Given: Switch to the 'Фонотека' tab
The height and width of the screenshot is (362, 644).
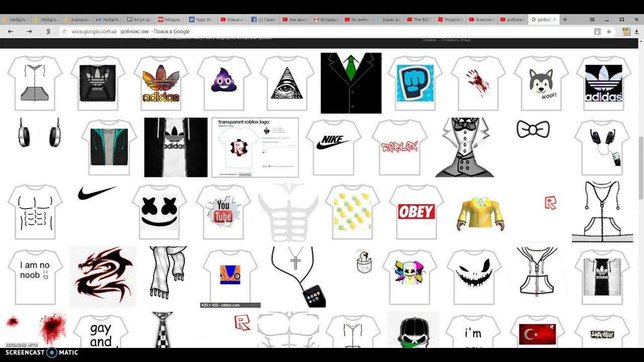Looking at the screenshot, I should click(482, 20).
